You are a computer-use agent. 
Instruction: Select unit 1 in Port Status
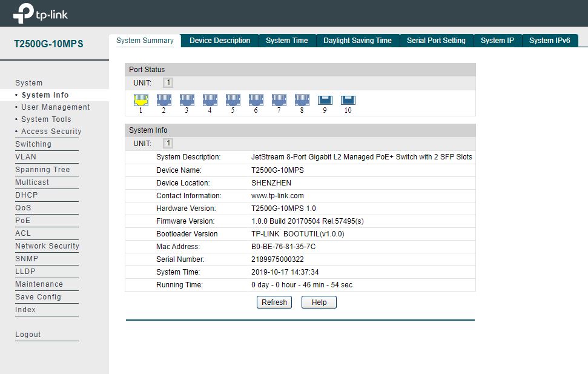pyautogui.click(x=168, y=82)
